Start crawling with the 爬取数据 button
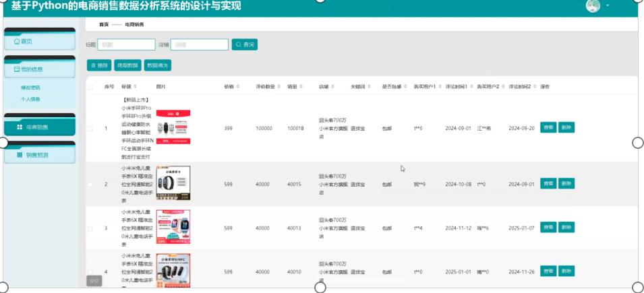 [x=127, y=65]
